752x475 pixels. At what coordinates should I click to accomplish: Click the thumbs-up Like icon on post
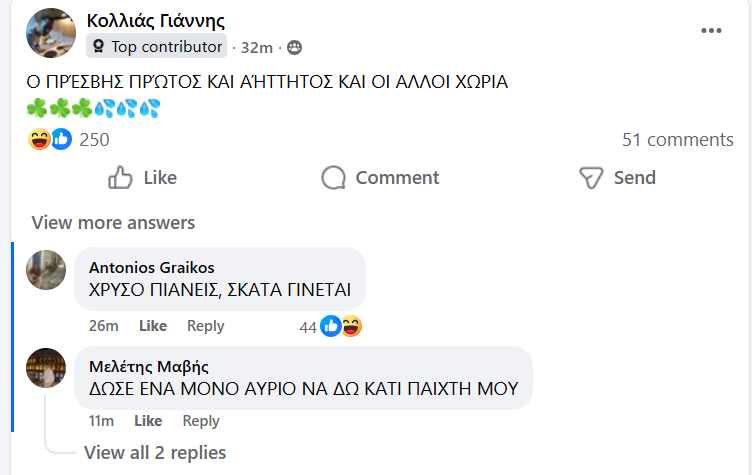coord(121,178)
